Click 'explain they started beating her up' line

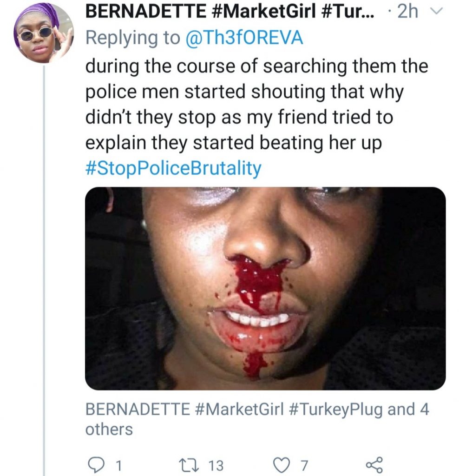(x=233, y=143)
